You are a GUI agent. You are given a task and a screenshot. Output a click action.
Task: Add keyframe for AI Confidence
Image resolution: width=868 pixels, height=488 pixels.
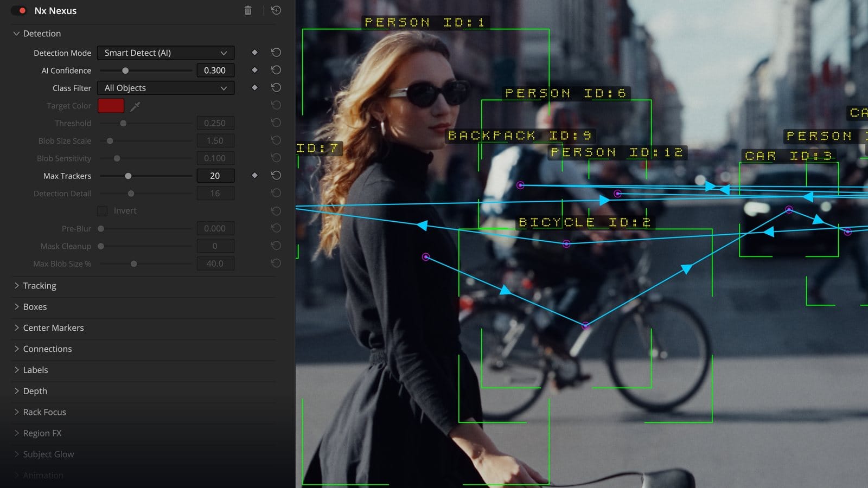tap(254, 70)
